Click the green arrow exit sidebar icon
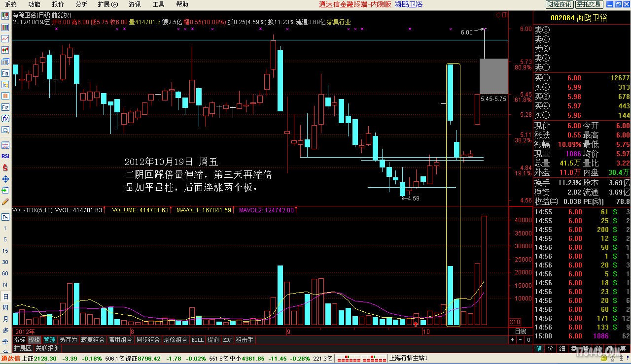631x364 pixels. tap(5, 190)
